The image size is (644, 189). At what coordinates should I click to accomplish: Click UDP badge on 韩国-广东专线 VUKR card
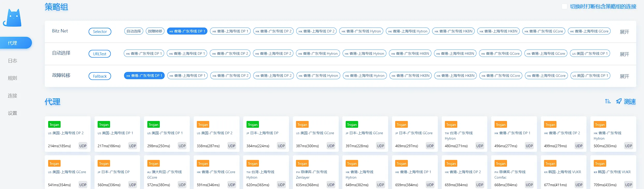point(628,185)
